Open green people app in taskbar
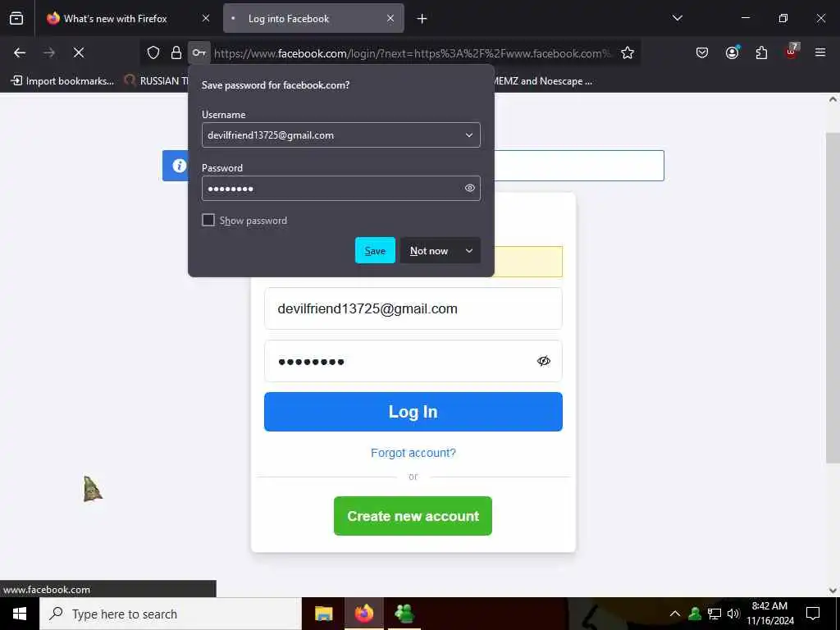 click(x=404, y=614)
